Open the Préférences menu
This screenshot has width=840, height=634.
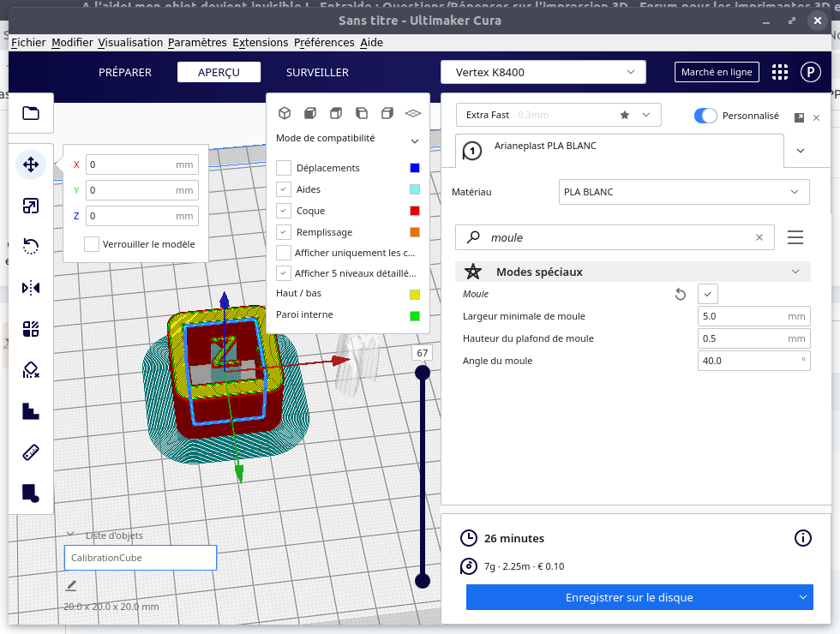[x=324, y=42]
